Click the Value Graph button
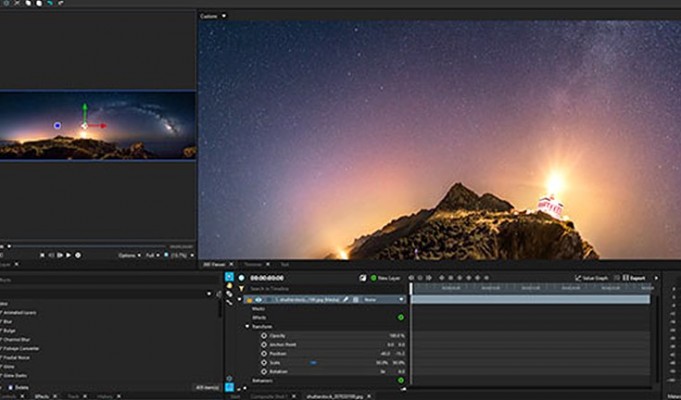Viewport: 681px width, 400px height. (592, 278)
